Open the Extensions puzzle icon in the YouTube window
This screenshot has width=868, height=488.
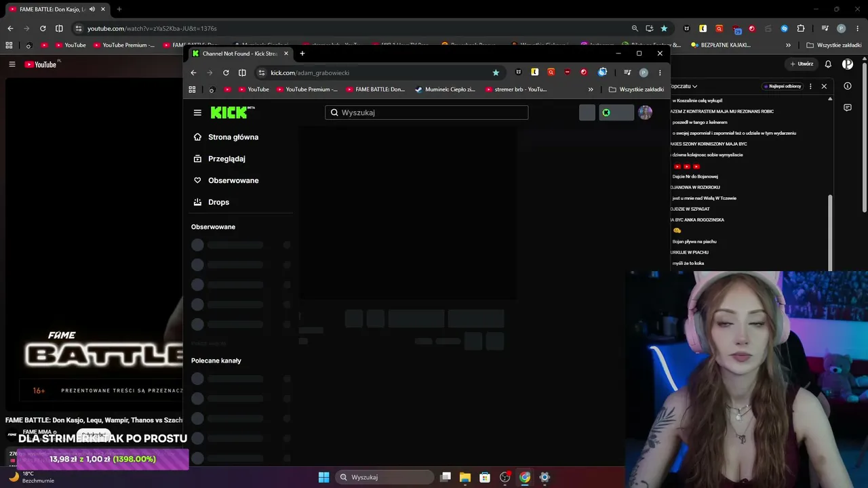tap(801, 28)
